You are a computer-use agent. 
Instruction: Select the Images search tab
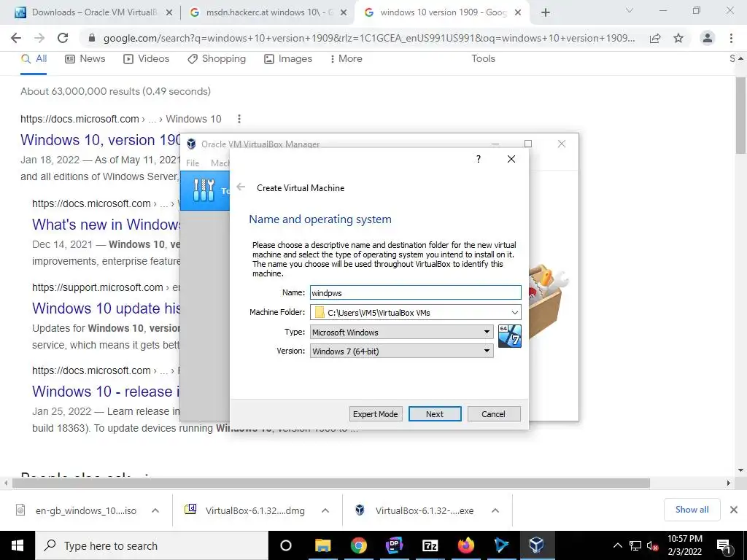[x=288, y=58]
